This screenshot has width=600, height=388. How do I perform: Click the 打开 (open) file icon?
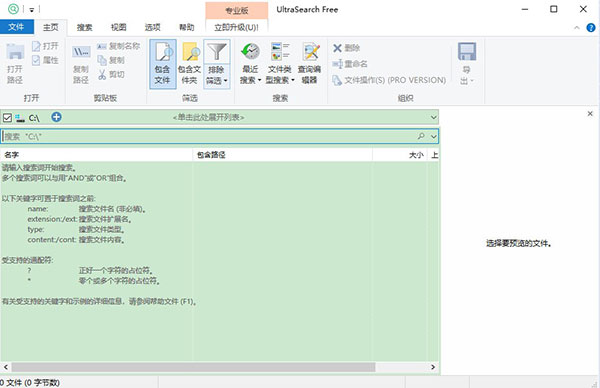(36, 46)
